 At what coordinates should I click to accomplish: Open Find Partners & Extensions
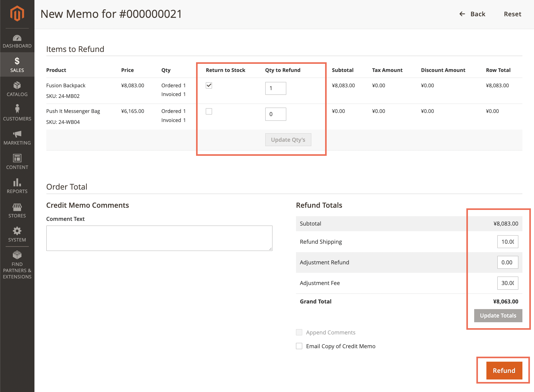(x=17, y=265)
